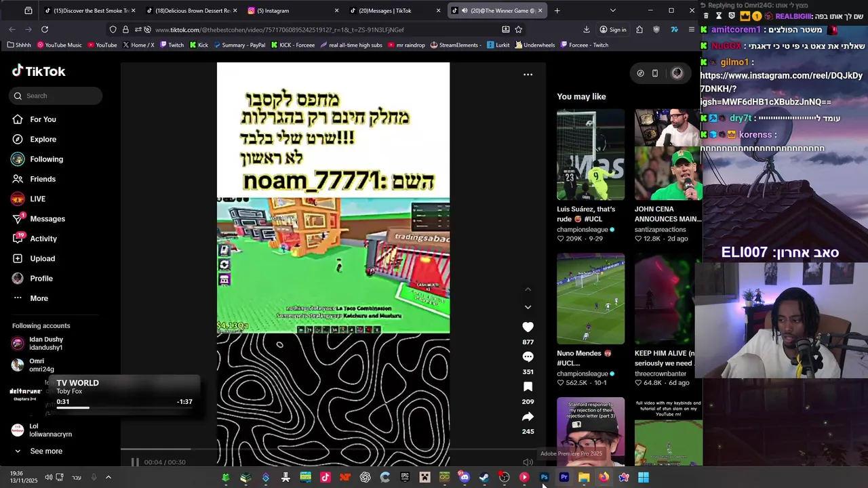
Task: Open the Upload page
Action: coord(42,258)
